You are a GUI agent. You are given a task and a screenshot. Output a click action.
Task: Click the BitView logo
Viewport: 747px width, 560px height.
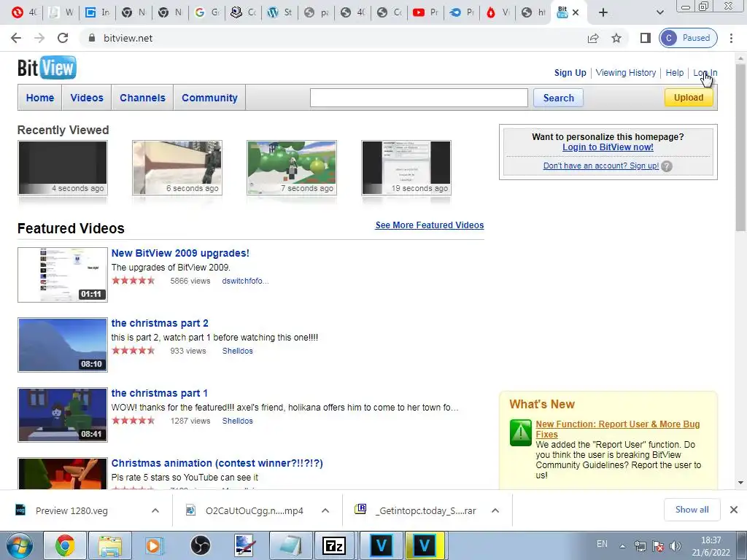coord(47,68)
